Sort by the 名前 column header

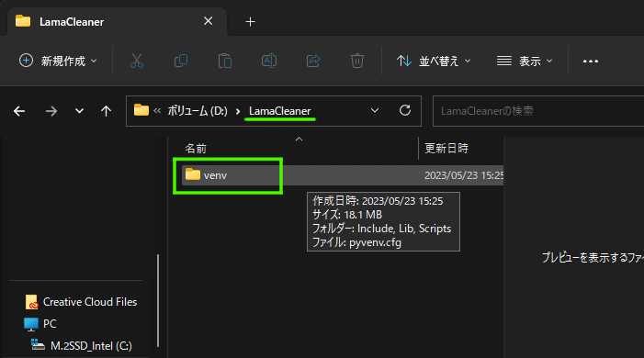tap(196, 148)
